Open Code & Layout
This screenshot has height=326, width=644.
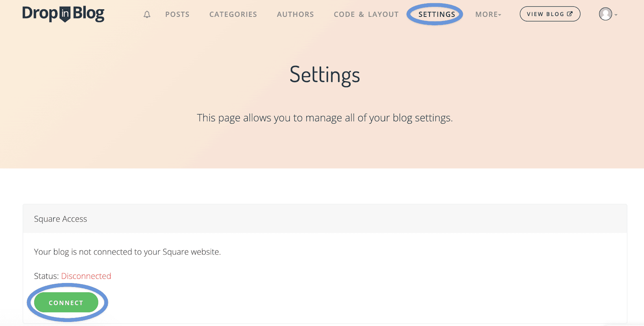[366, 14]
